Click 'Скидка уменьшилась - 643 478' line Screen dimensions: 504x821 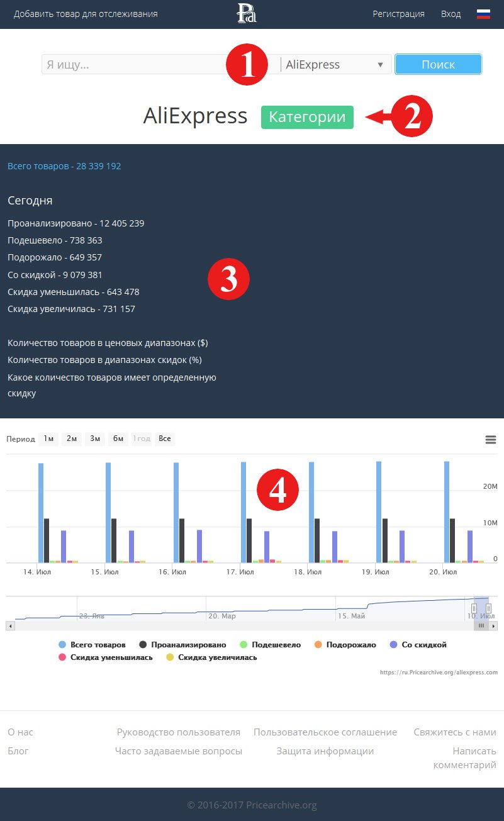[74, 292]
